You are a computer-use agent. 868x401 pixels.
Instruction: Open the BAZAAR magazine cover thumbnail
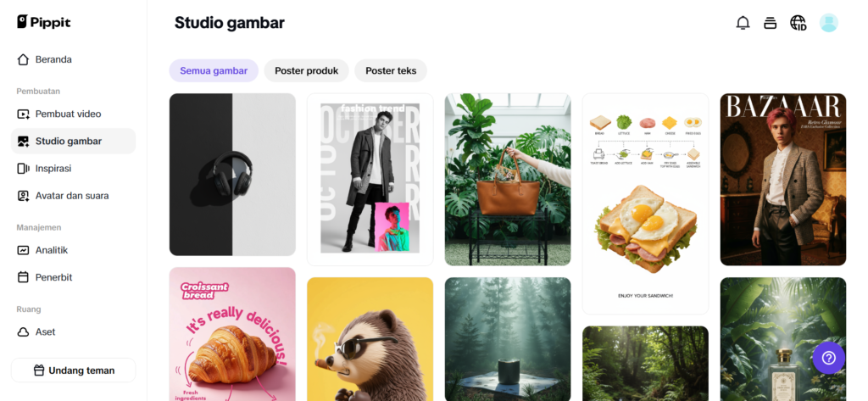tap(782, 180)
